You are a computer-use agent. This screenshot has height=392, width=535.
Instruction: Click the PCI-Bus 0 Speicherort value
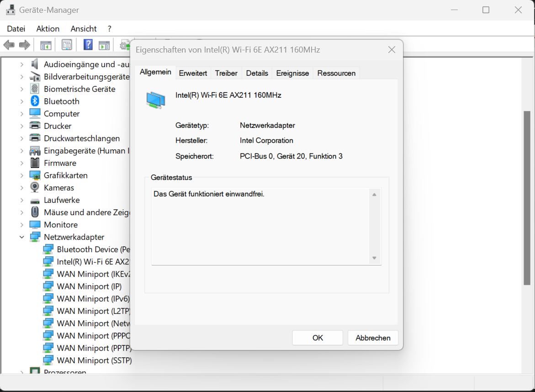291,156
